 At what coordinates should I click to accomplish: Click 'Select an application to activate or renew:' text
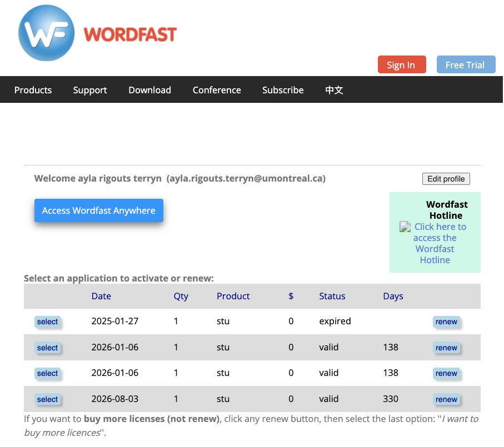[118, 278]
